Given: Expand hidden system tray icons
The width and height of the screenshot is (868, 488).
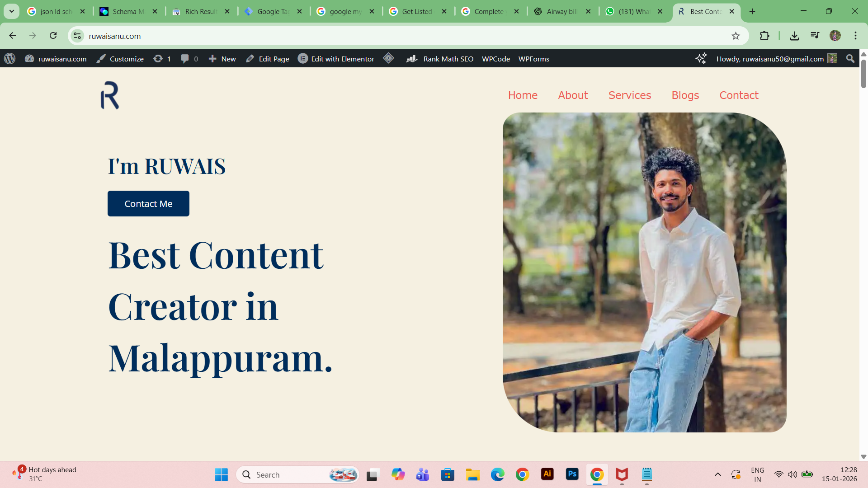Looking at the screenshot, I should [717, 474].
